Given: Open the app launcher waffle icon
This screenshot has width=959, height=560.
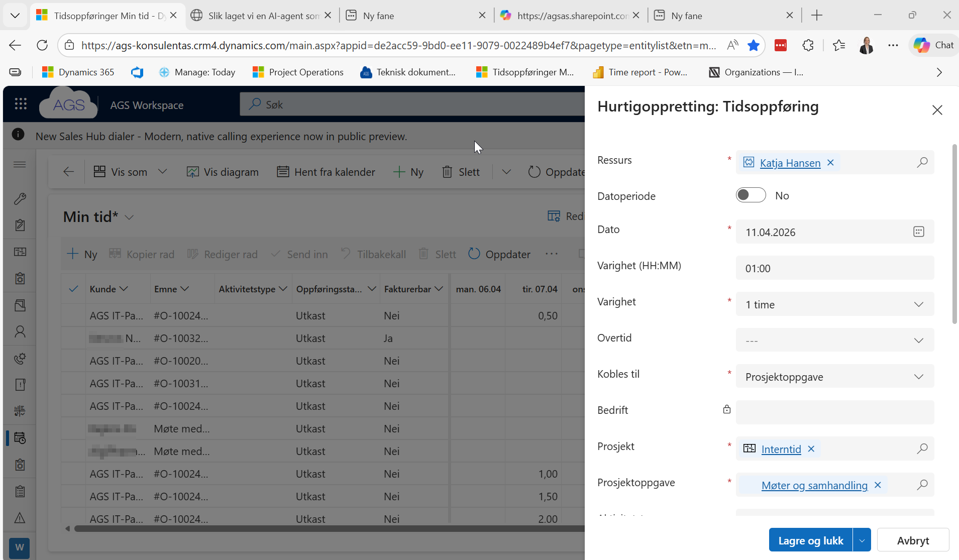Looking at the screenshot, I should pyautogui.click(x=21, y=104).
